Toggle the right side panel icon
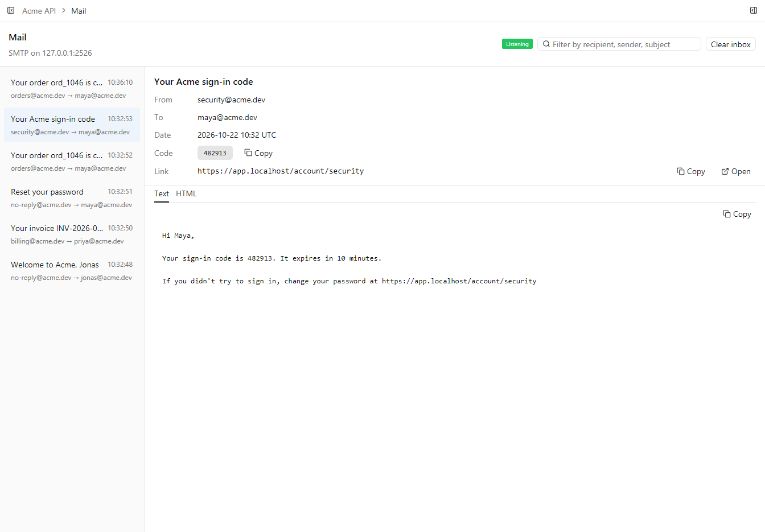765x532 pixels. pos(754,10)
